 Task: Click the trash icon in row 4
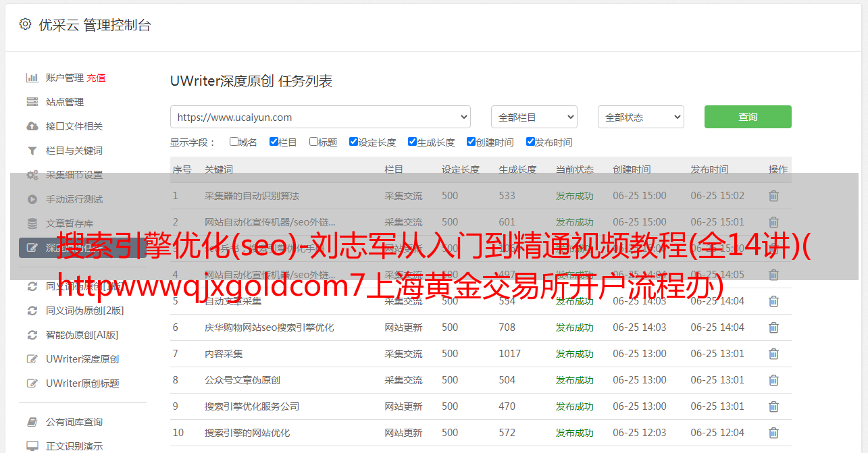click(x=773, y=275)
